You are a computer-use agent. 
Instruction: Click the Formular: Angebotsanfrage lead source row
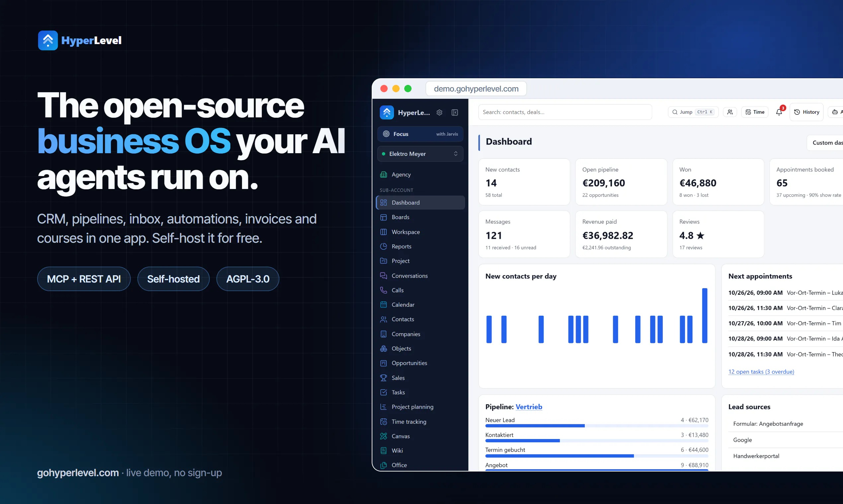point(786,424)
